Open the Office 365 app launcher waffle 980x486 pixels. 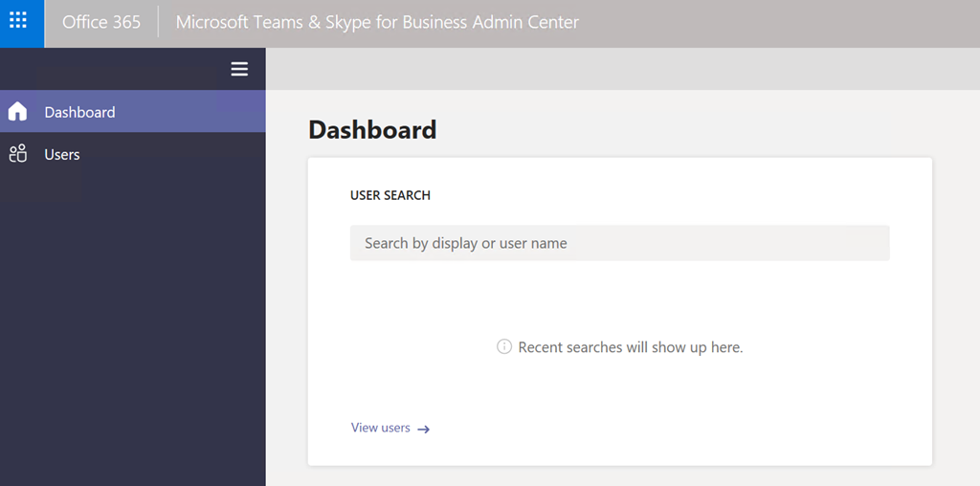tap(17, 21)
